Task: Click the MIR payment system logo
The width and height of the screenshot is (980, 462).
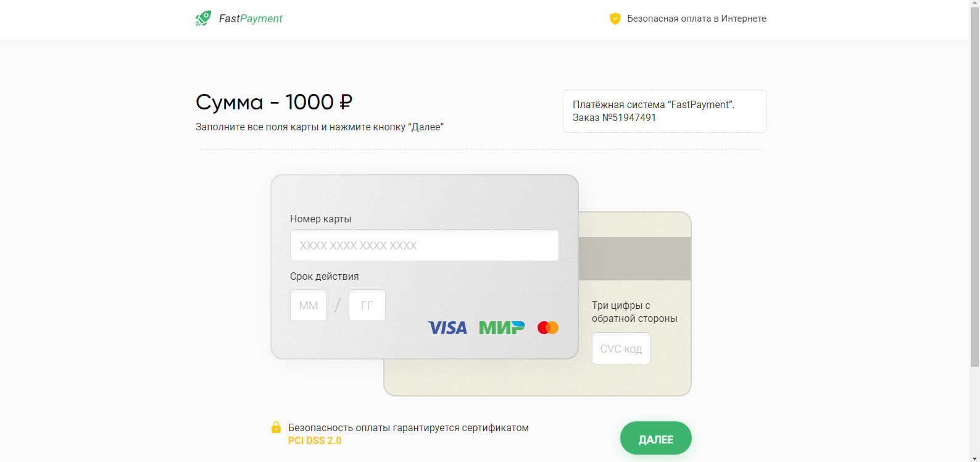Action: [502, 327]
